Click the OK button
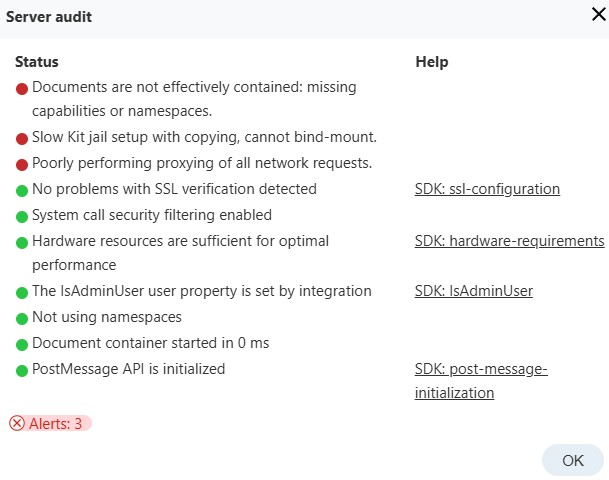 [x=572, y=460]
